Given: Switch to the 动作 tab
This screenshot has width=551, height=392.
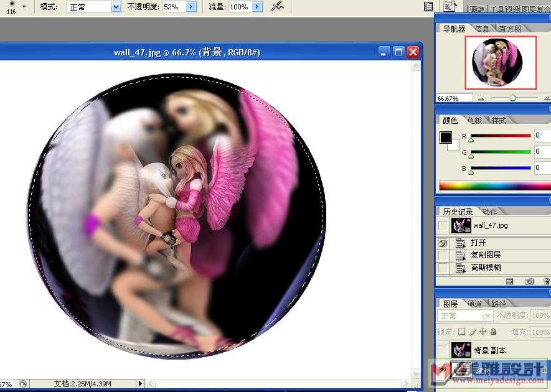Looking at the screenshot, I should click(x=489, y=212).
